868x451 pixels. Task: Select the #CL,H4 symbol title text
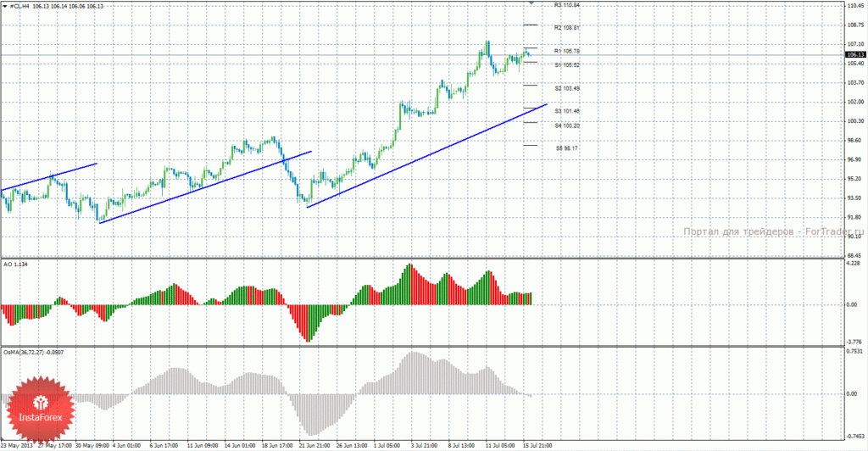click(x=20, y=7)
